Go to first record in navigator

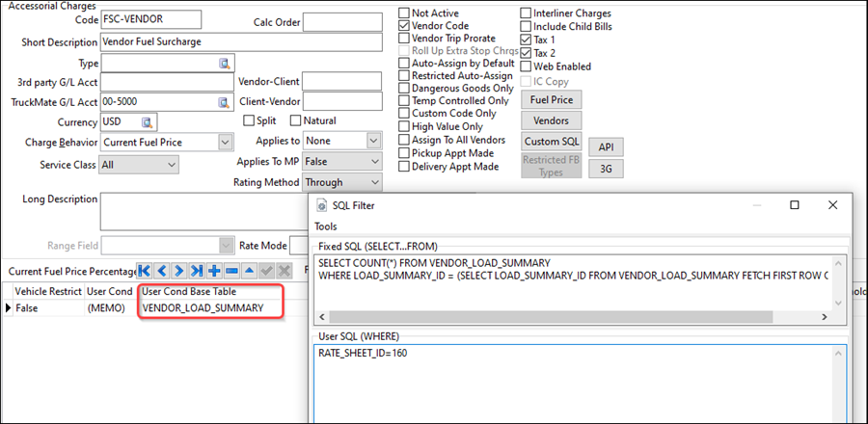(145, 271)
